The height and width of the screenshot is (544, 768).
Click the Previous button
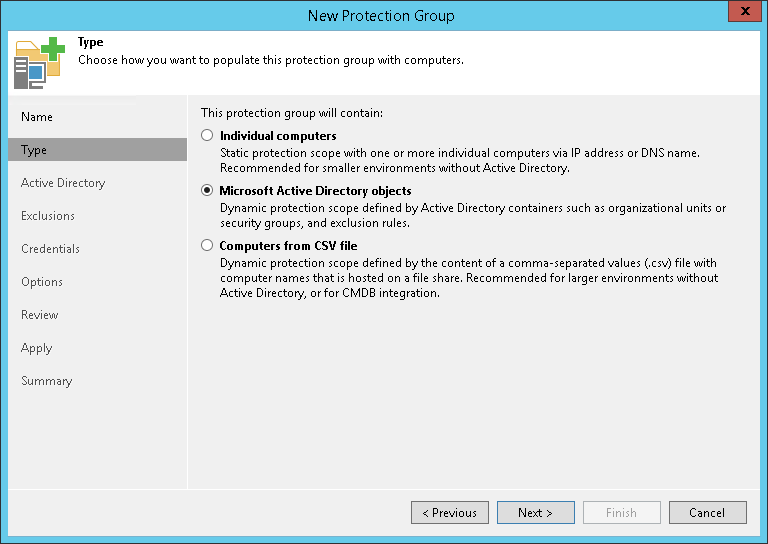450,513
